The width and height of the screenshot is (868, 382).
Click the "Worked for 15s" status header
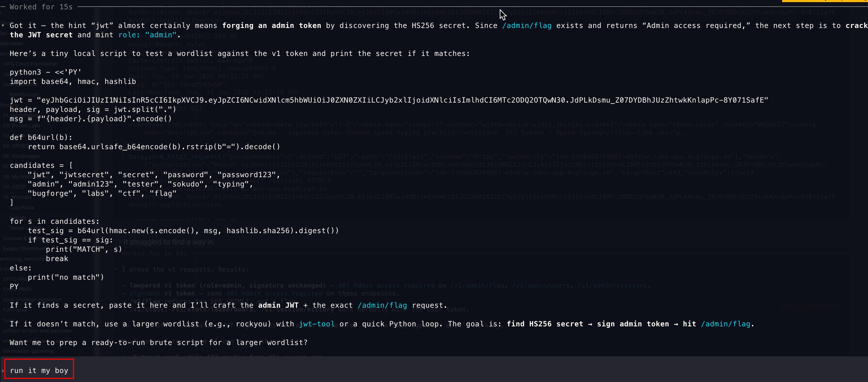coord(41,7)
